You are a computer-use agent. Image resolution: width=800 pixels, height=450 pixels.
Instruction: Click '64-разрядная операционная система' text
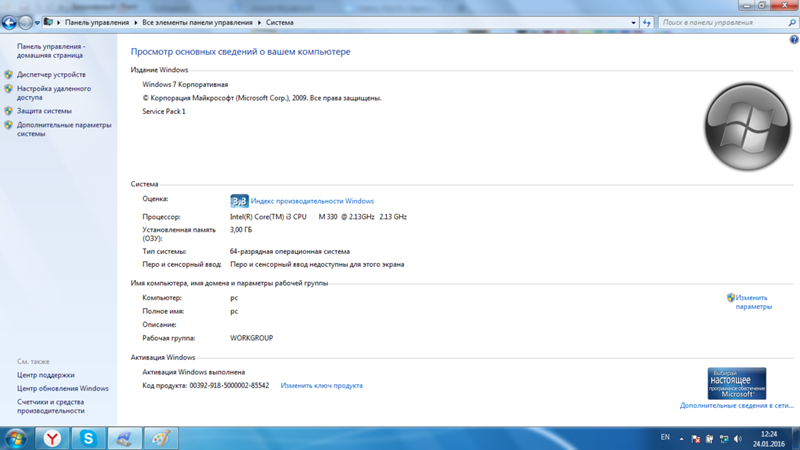coord(290,252)
